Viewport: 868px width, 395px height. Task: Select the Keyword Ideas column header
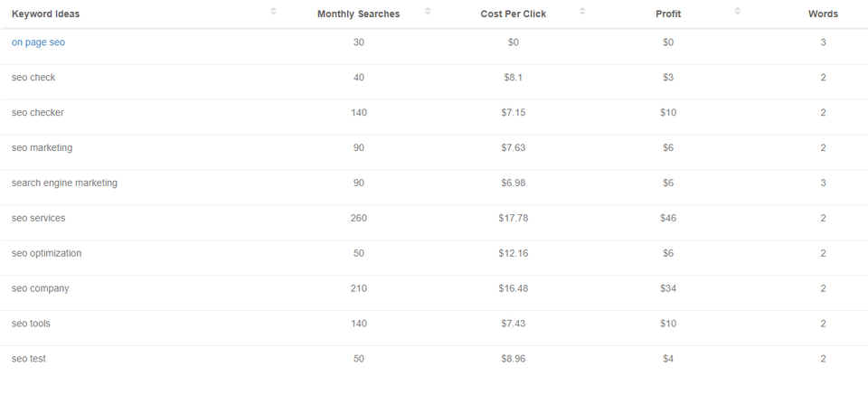coord(45,14)
